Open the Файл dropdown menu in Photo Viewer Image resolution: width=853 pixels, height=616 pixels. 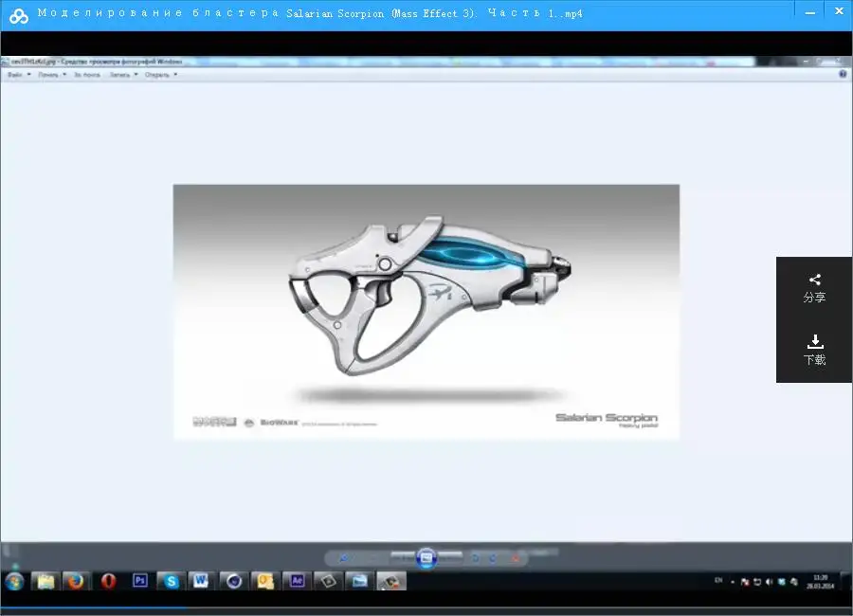pyautogui.click(x=19, y=75)
